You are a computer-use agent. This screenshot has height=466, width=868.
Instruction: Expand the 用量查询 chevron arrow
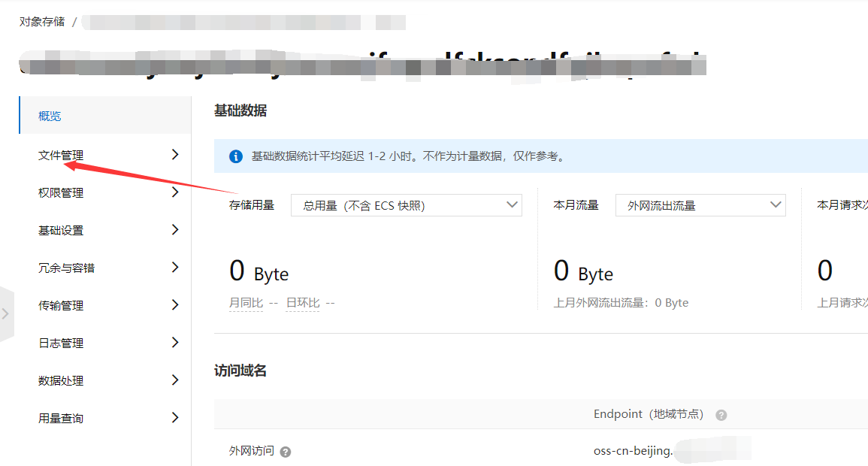[x=174, y=417]
